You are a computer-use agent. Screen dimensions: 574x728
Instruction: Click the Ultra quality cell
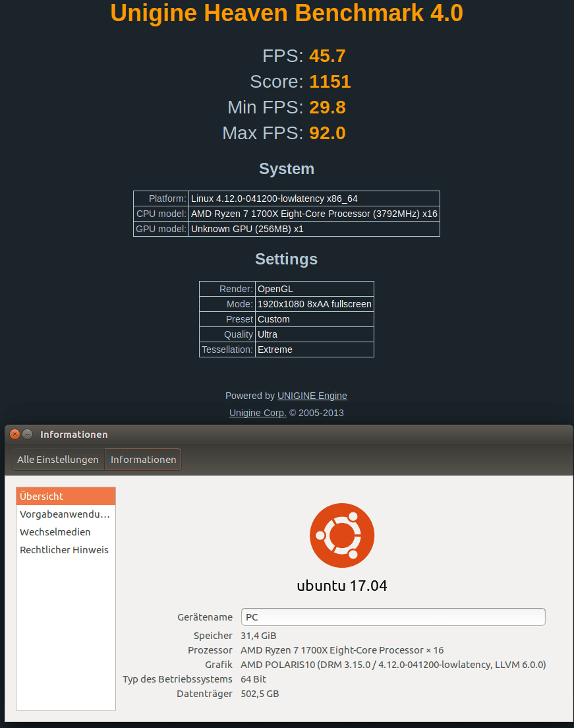314,334
